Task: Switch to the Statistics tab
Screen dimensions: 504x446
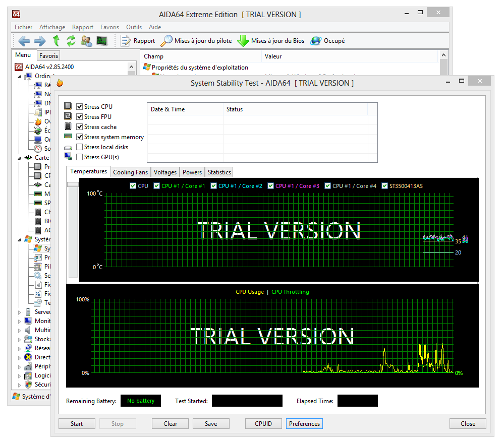Action: click(219, 172)
